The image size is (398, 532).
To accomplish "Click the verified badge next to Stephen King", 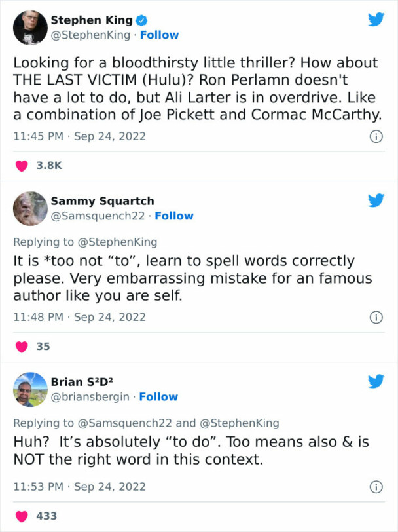I will coord(140,20).
